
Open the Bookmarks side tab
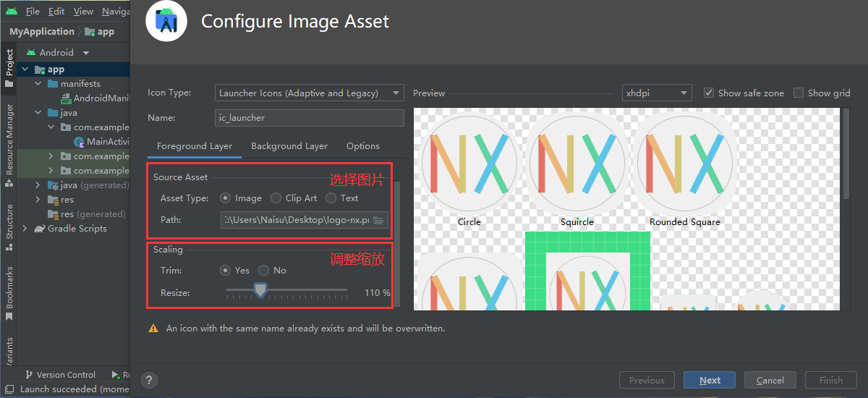tap(9, 294)
